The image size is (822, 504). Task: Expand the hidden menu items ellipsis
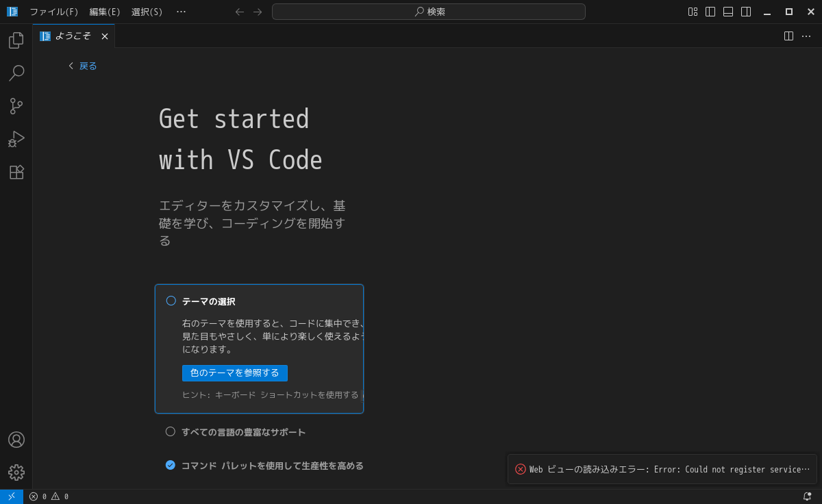coord(181,12)
